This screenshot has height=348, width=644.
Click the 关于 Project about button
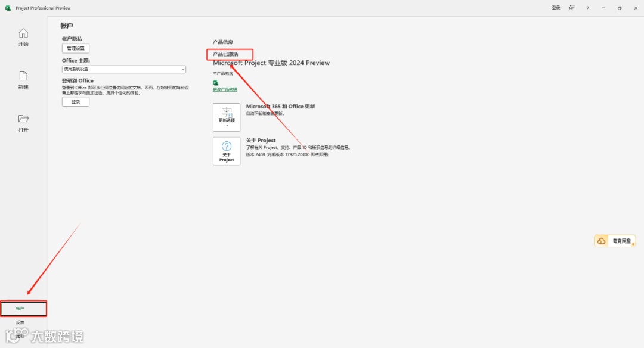point(227,151)
